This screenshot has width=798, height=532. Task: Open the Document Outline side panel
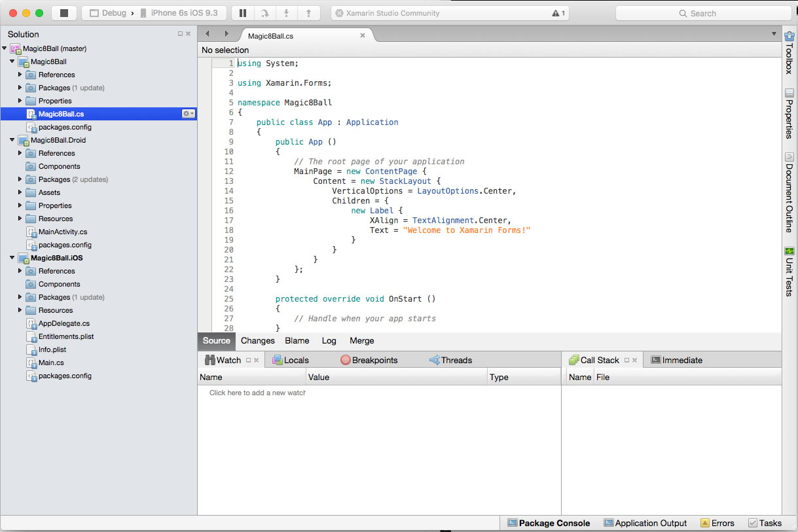[789, 192]
